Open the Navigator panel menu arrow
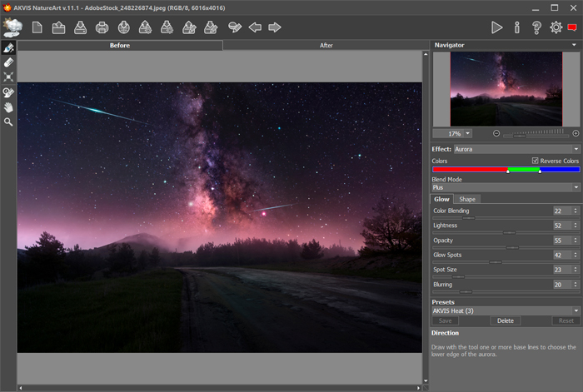583x392 pixels. pyautogui.click(x=575, y=45)
